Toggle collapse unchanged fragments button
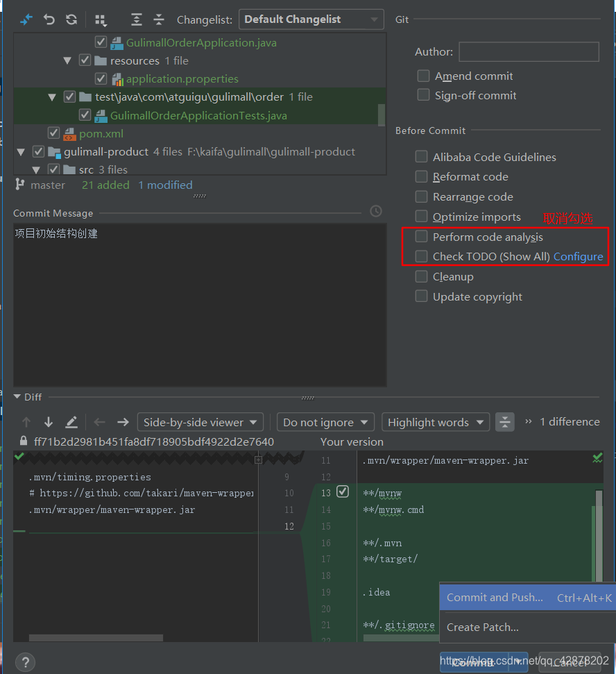This screenshot has height=674, width=616. point(505,421)
